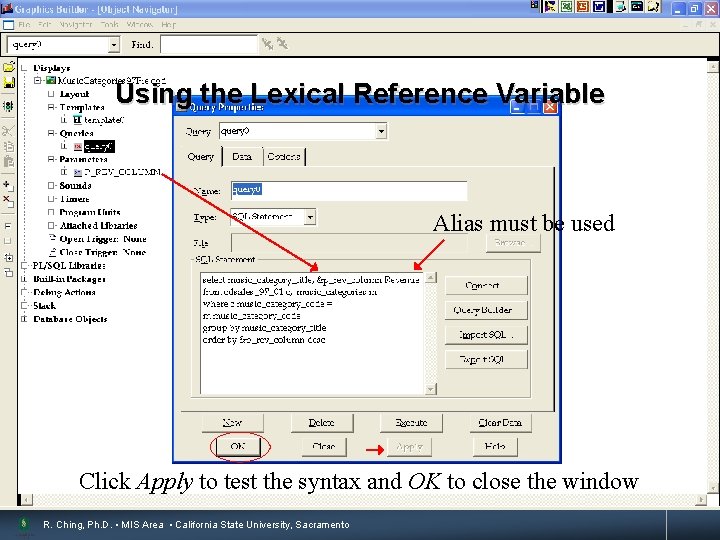Click the P_REV_COLUMN parameter icon

pyautogui.click(x=78, y=173)
